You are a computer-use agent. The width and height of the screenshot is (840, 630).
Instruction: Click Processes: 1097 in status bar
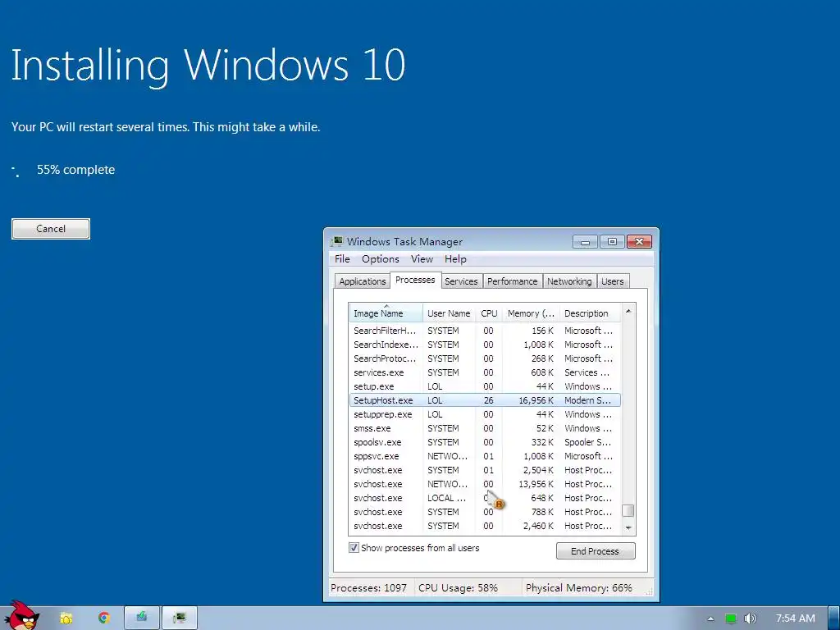(x=368, y=587)
